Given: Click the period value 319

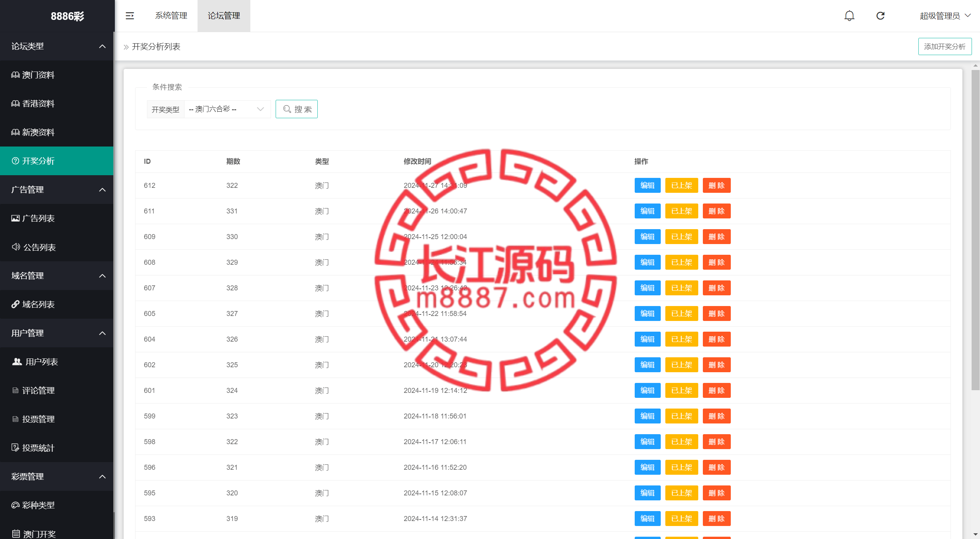Looking at the screenshot, I should pyautogui.click(x=232, y=519).
